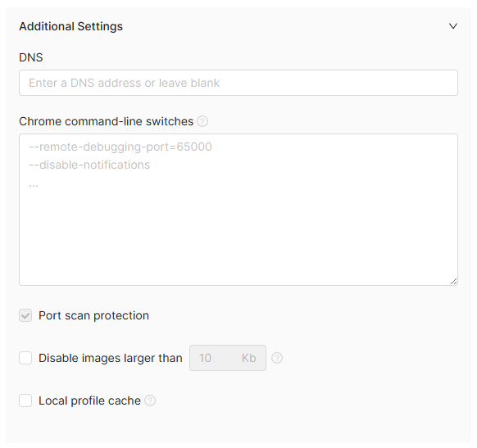477x448 pixels.
Task: Click the Local profile cache label text
Action: point(89,400)
